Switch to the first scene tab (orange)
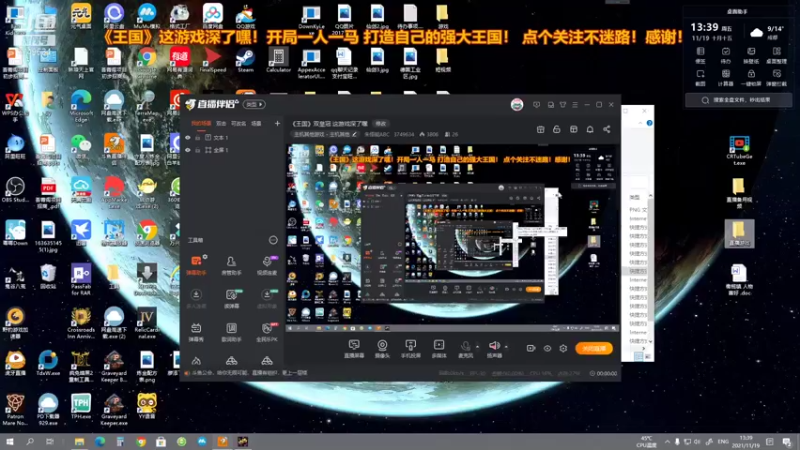Screen dimensions: 800x450 click(x=201, y=123)
